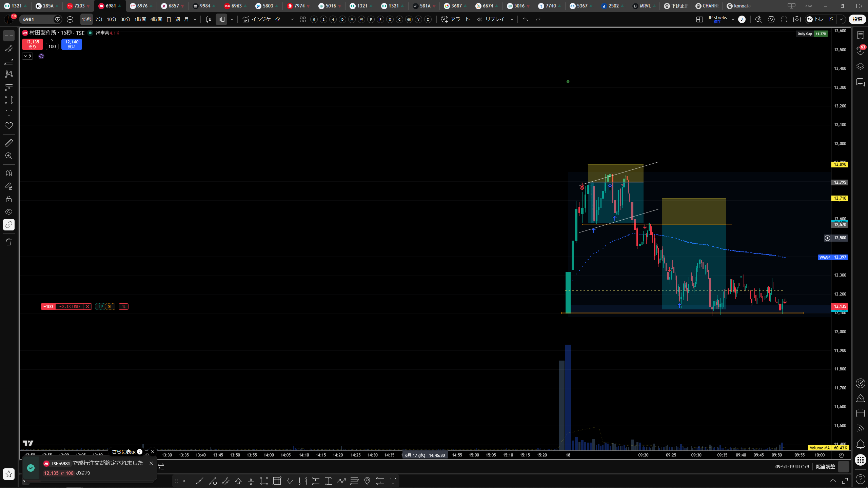This screenshot has height=488, width=868.
Task: Take a chart snapshot with camera icon
Action: (x=797, y=19)
